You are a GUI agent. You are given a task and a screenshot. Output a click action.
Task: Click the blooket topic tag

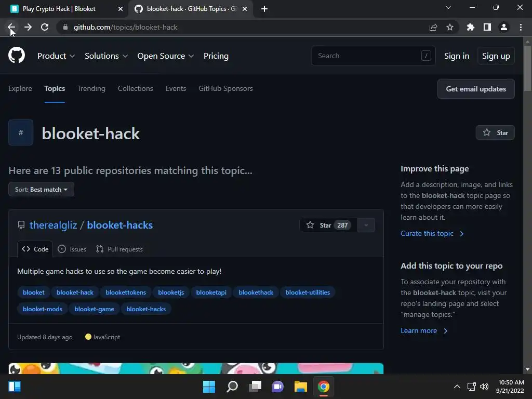tap(34, 292)
